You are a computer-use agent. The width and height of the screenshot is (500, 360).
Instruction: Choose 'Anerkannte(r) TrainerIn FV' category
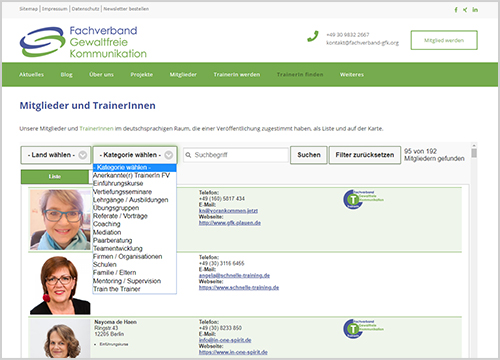[x=134, y=175]
